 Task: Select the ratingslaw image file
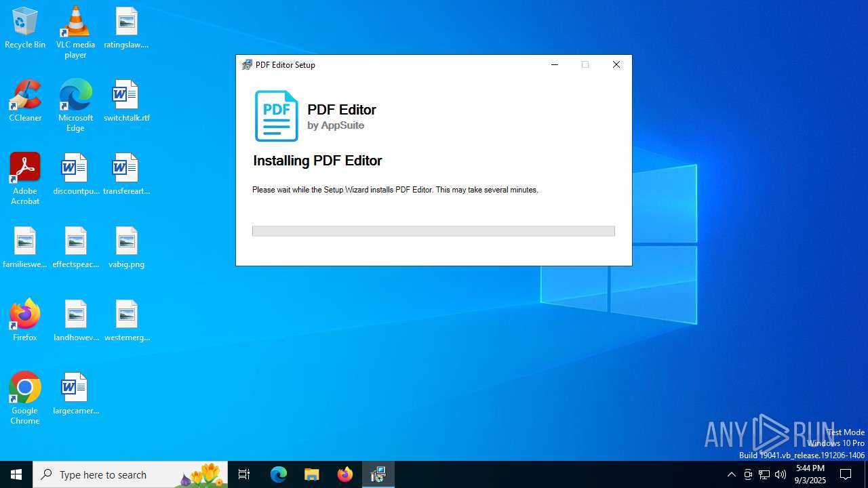tap(126, 28)
